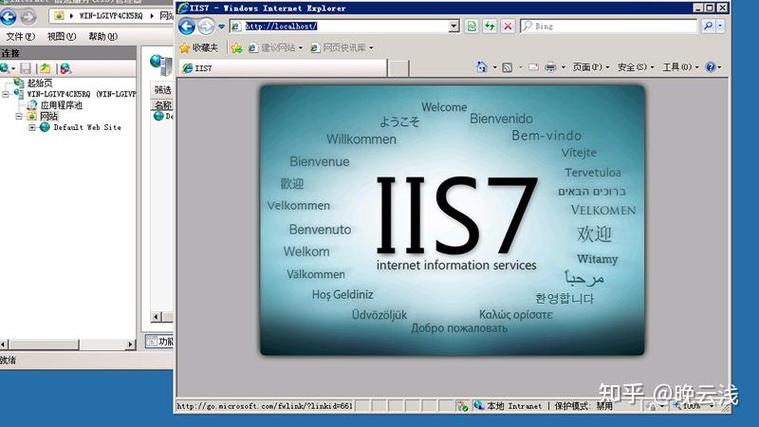Click the site globe icon in list
The image size is (759, 427).
click(x=158, y=116)
